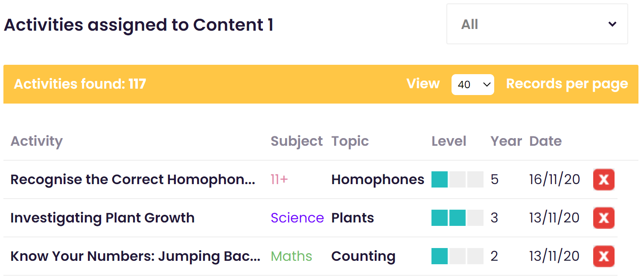Screen dimensions: 644x280
Task: Open the All filter dropdown
Action: point(537,24)
